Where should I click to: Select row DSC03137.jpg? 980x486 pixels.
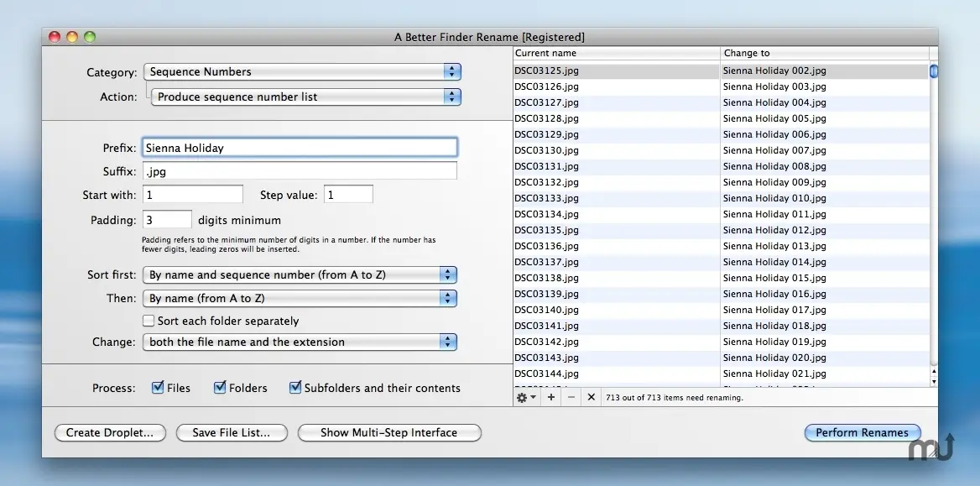[x=722, y=262]
